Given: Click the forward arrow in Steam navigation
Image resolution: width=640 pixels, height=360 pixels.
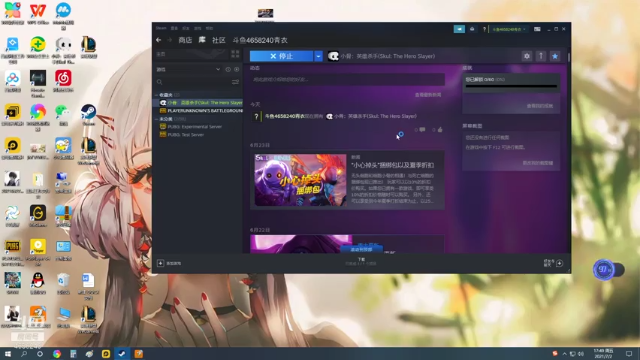Looking at the screenshot, I should coord(169,40).
